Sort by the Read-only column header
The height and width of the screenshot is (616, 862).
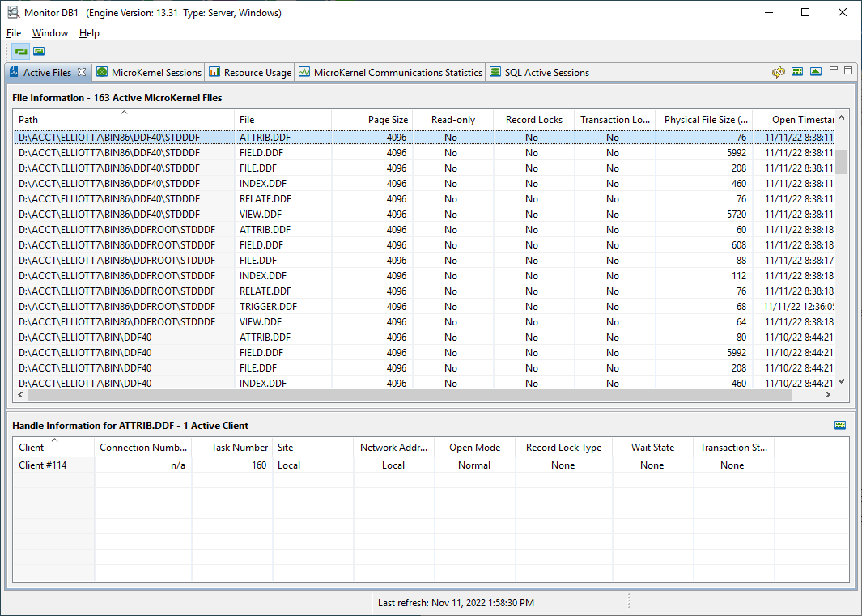pyautogui.click(x=453, y=120)
